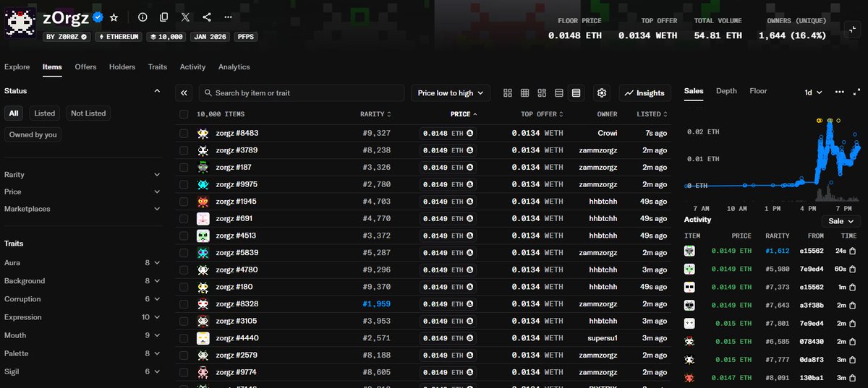Switch to the dense grid view icon
Viewport: 868px width, 388px height.
coord(525,93)
